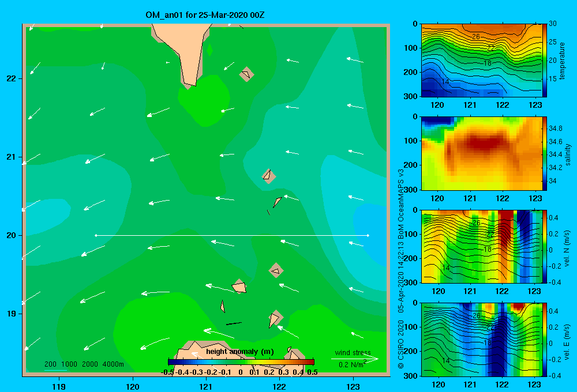Click Taiwan's southern tip landmass on map

pos(186,51)
